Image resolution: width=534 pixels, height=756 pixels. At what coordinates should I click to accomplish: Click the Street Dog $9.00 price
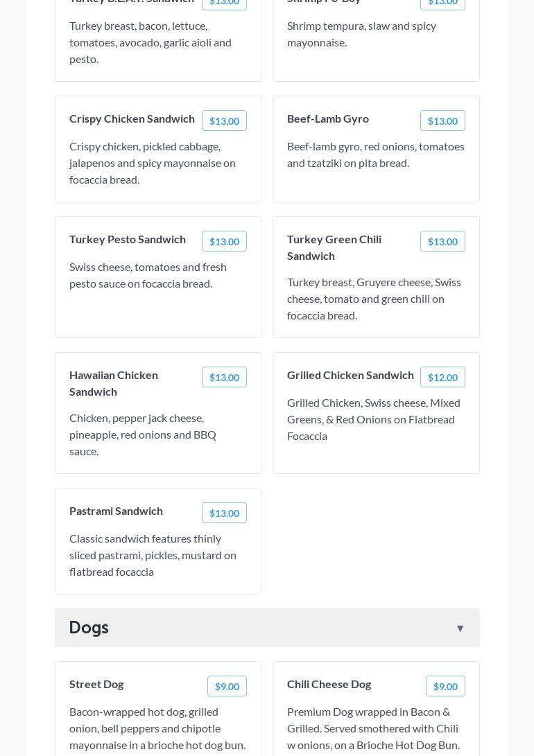click(x=227, y=686)
